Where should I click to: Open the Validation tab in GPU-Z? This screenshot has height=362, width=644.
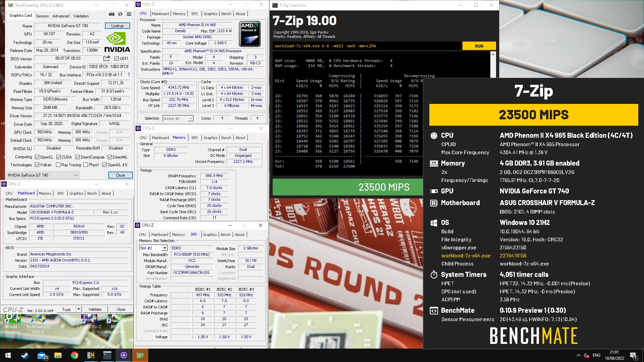(x=81, y=16)
